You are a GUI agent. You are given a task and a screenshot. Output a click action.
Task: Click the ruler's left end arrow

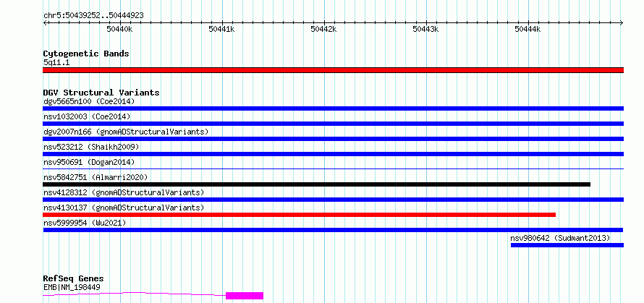(x=45, y=22)
